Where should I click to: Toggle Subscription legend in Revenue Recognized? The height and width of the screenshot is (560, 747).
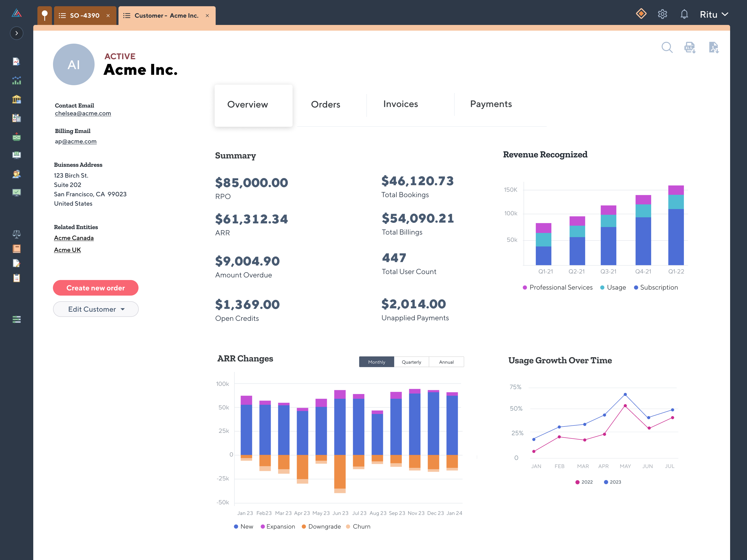[x=656, y=287]
